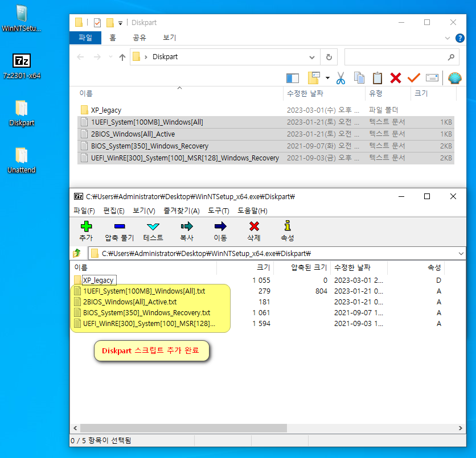Click the scissors Cut icon in Explorer

click(x=340, y=78)
